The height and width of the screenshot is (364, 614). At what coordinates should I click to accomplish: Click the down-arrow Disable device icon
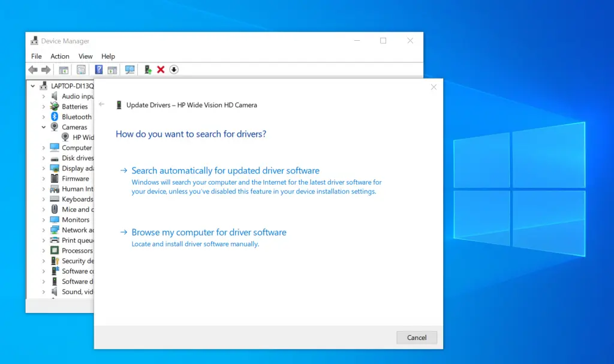click(x=174, y=70)
